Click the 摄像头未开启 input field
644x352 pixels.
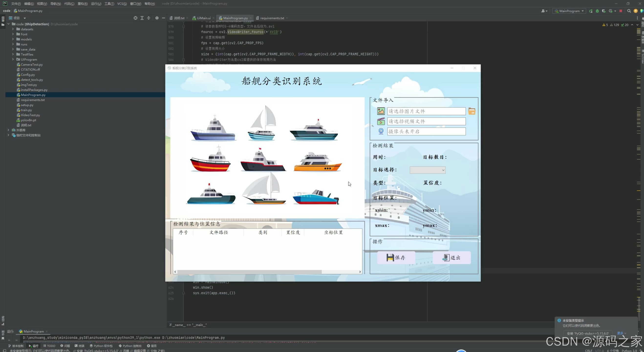[x=426, y=131]
